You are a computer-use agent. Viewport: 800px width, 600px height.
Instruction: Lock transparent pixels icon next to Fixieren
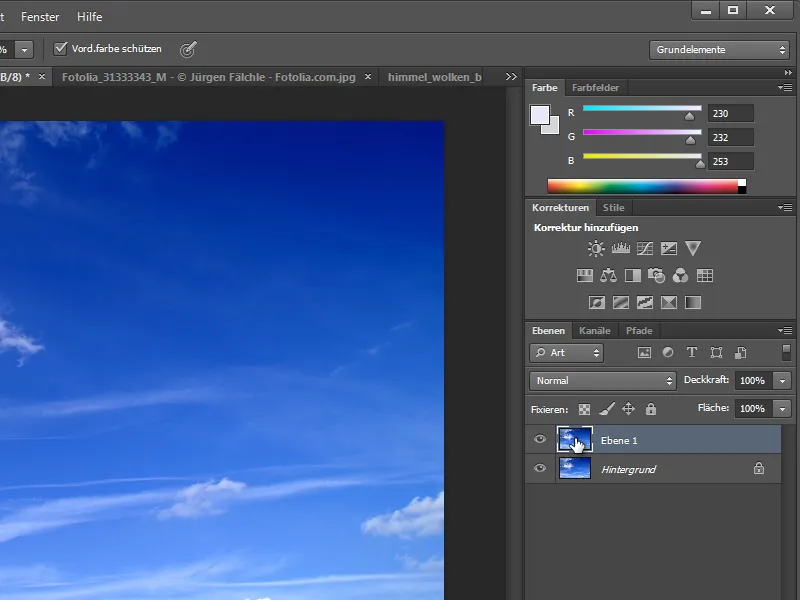pos(584,409)
